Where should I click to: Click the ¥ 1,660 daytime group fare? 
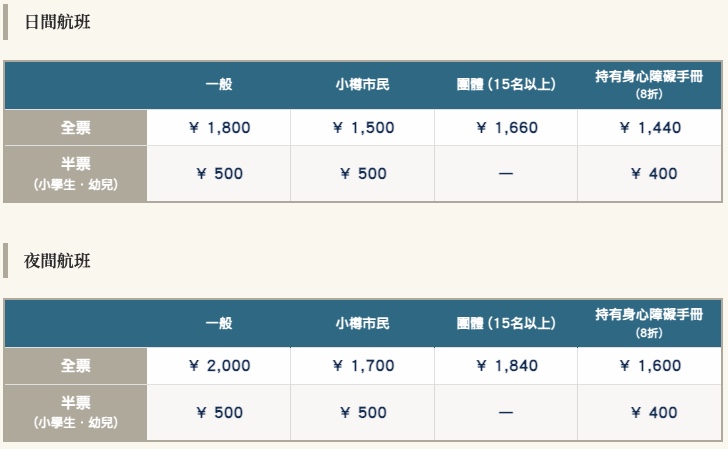point(506,128)
